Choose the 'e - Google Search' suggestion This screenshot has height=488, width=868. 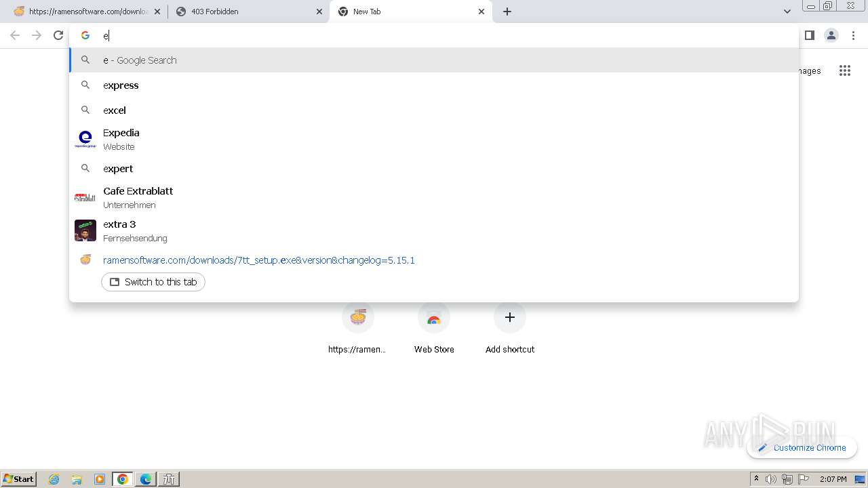coord(434,60)
